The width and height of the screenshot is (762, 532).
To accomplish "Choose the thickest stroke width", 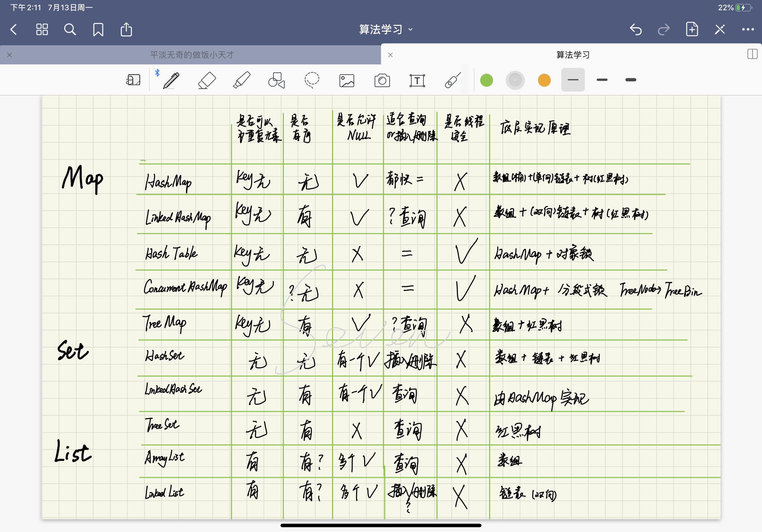I will coord(631,80).
